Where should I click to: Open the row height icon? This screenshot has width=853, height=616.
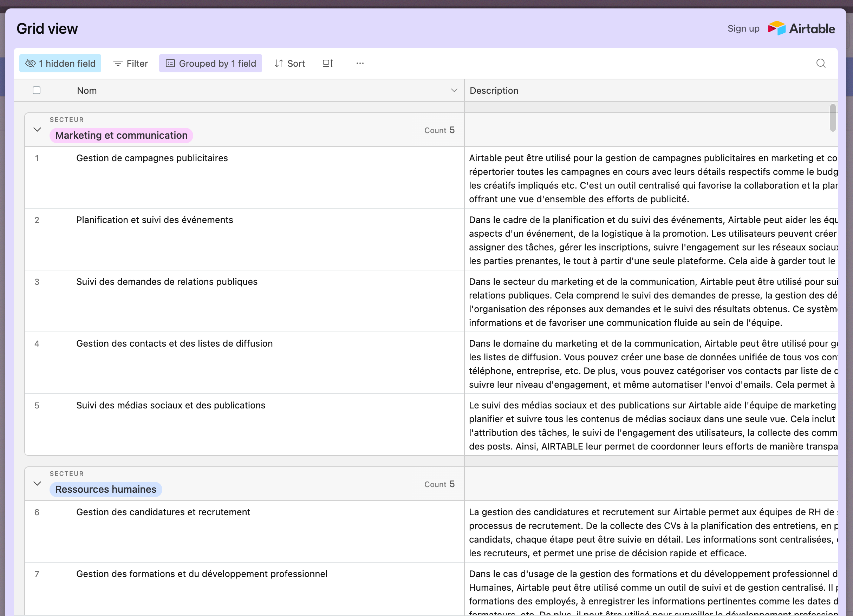pyautogui.click(x=327, y=63)
